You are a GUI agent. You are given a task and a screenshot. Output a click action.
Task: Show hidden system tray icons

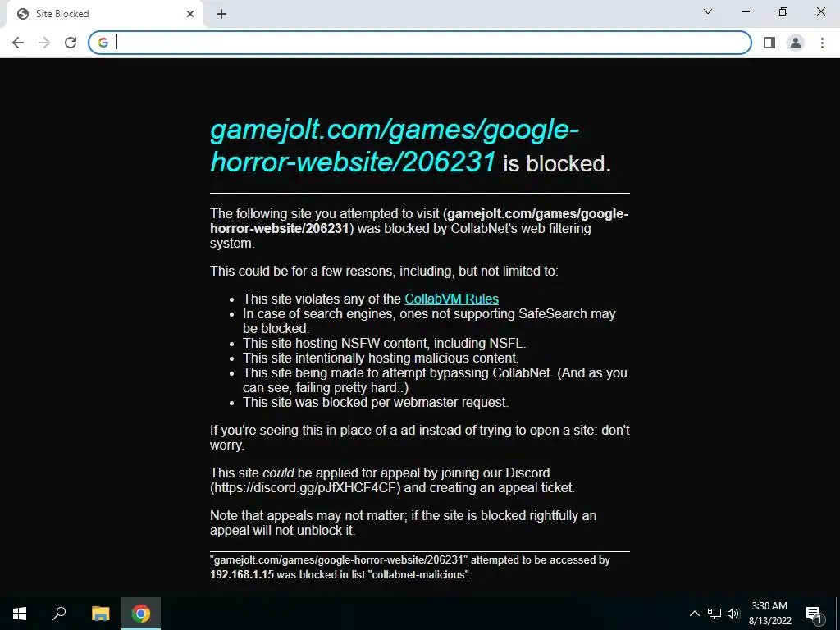[x=694, y=614]
